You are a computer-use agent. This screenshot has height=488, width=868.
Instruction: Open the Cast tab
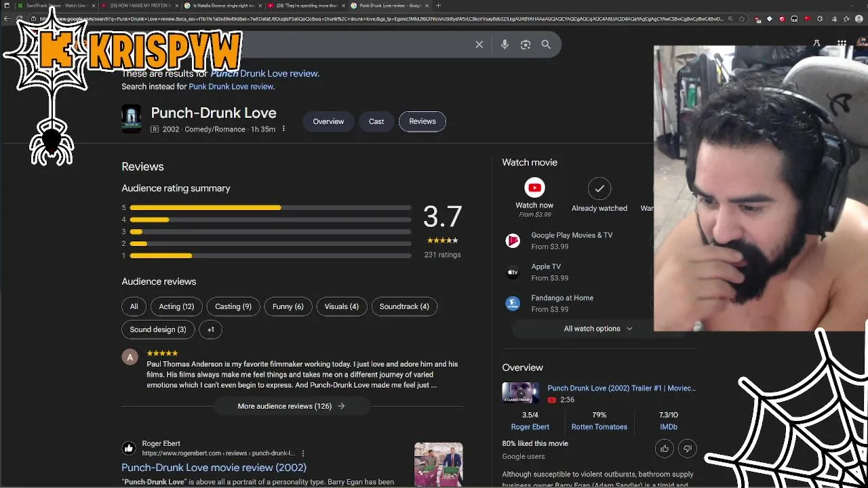[x=376, y=121]
